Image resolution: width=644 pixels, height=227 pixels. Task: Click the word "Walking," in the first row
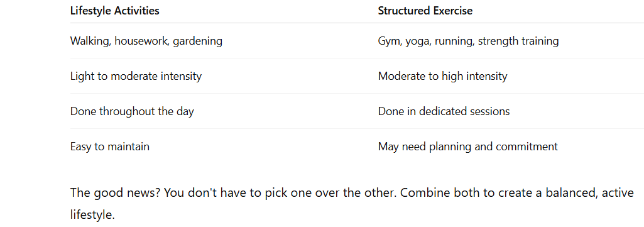[90, 42]
